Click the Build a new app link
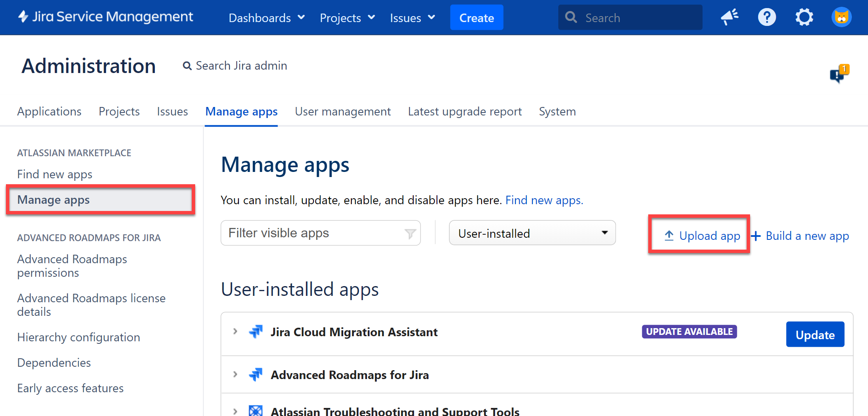 point(800,236)
